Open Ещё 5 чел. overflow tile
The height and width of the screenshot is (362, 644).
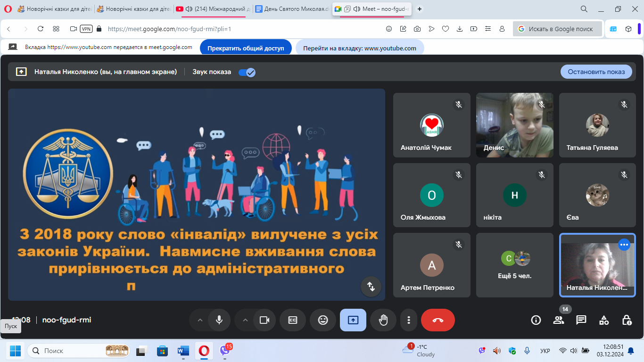tap(515, 265)
